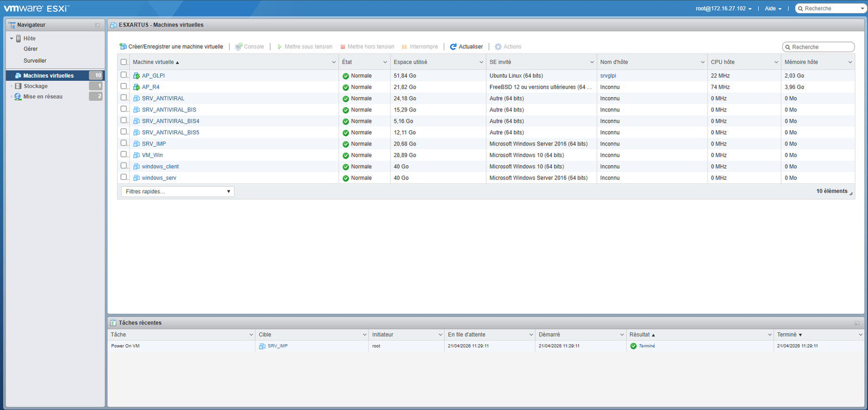Click the Mise en réseau network icon

pyautogui.click(x=18, y=97)
